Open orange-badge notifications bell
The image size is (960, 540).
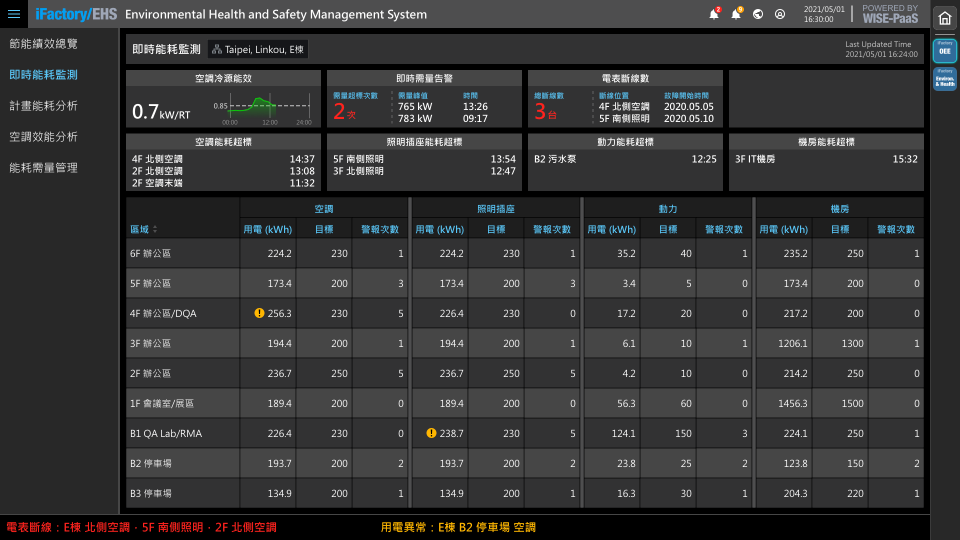(x=737, y=14)
